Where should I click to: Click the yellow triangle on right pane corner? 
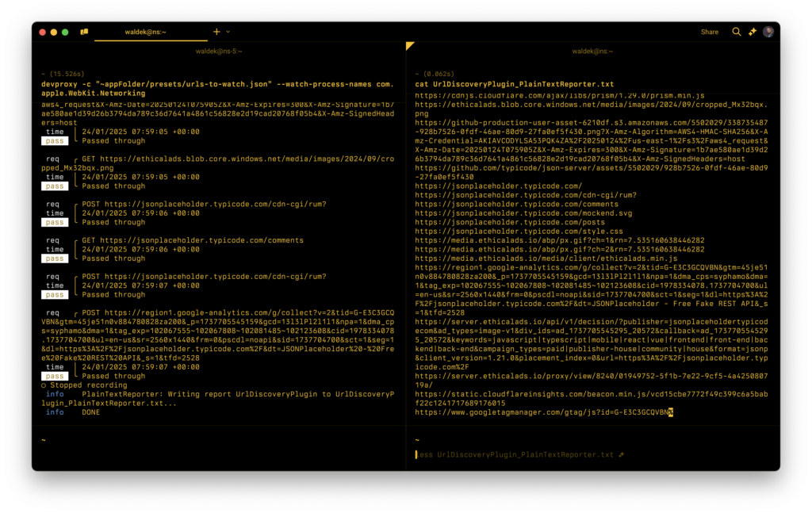tap(409, 46)
